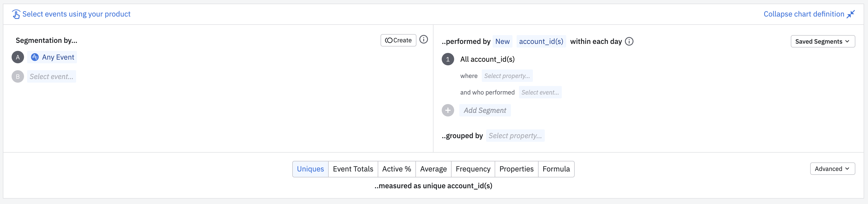
Task: Open the 'New' user type selector
Action: [502, 42]
